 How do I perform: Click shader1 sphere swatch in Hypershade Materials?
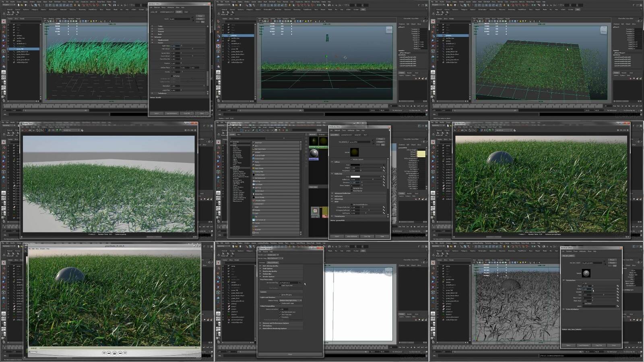[314, 153]
